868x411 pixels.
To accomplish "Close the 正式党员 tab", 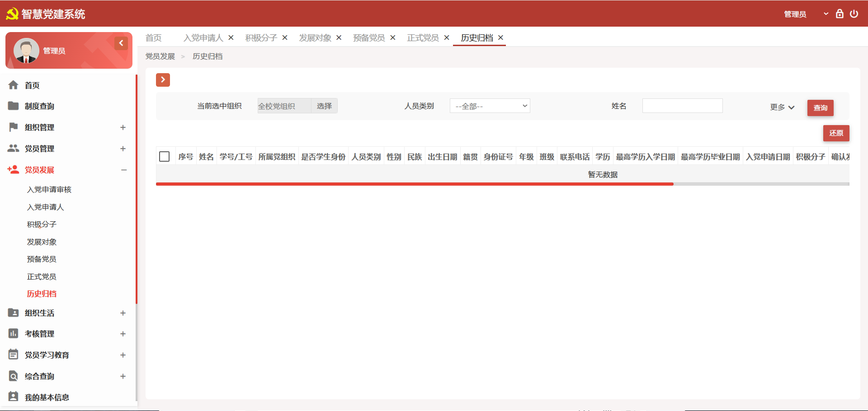I will point(447,37).
